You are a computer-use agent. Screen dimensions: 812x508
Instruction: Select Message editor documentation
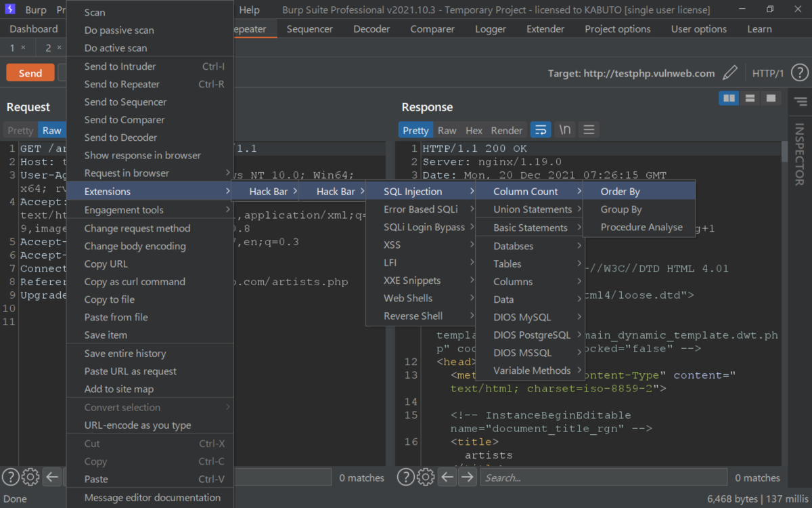coord(150,497)
